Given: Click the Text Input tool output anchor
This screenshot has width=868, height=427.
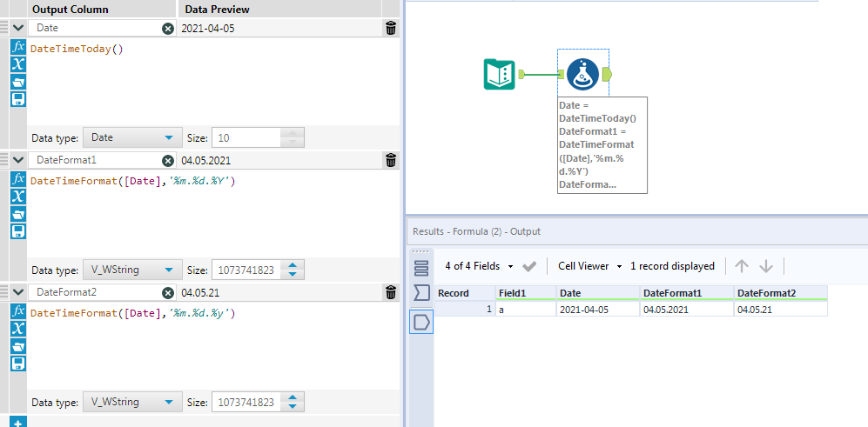Looking at the screenshot, I should (521, 74).
